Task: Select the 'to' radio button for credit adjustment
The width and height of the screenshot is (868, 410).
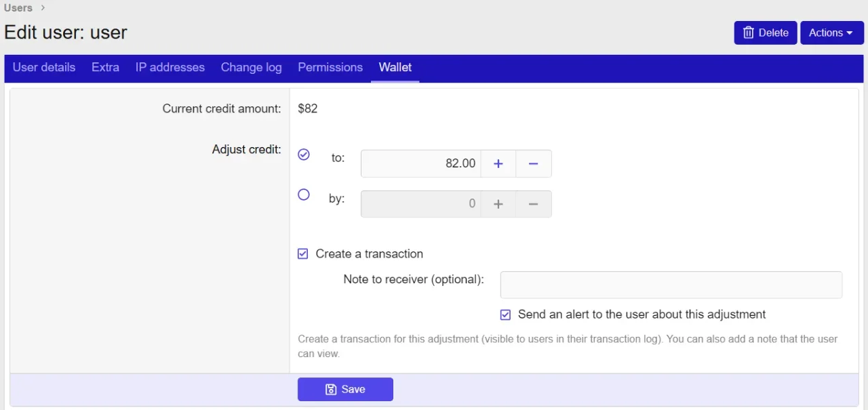Action: [303, 155]
